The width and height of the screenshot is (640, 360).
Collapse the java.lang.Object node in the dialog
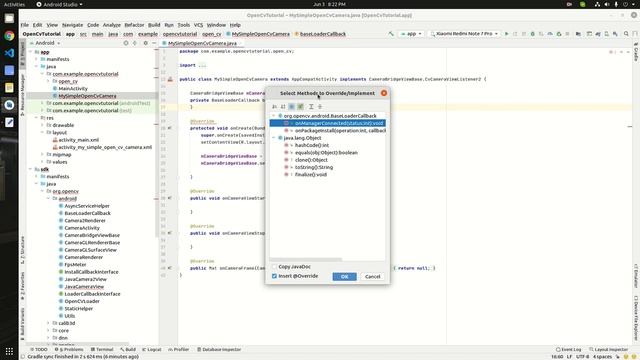coord(274,138)
